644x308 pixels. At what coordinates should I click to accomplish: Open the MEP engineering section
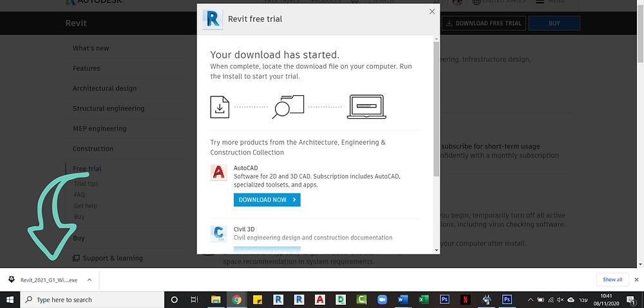pyautogui.click(x=99, y=129)
